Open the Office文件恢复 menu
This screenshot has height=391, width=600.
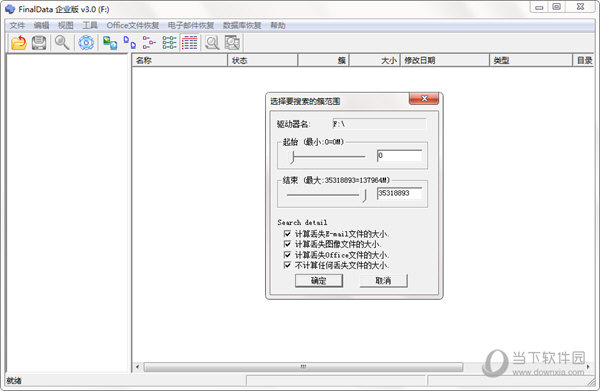(x=133, y=26)
